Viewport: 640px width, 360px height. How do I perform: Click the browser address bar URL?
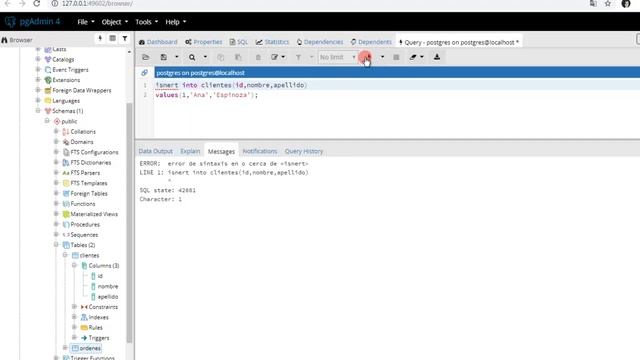tap(97, 4)
